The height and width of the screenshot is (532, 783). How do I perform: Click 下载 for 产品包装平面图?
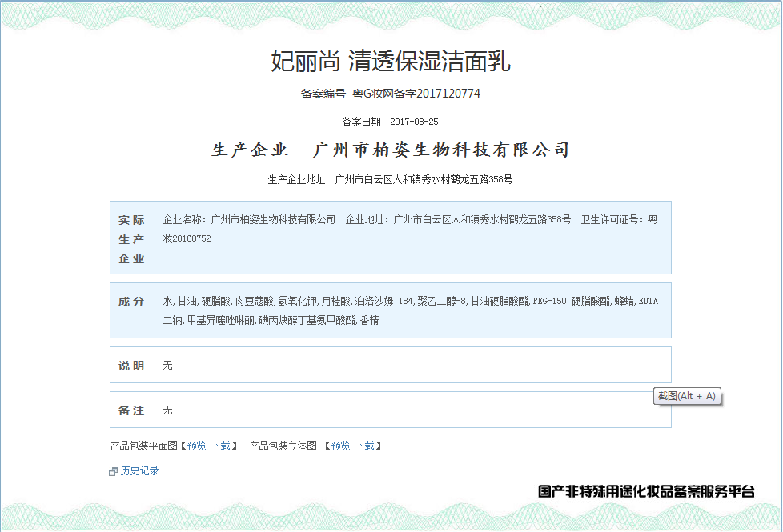(221, 446)
